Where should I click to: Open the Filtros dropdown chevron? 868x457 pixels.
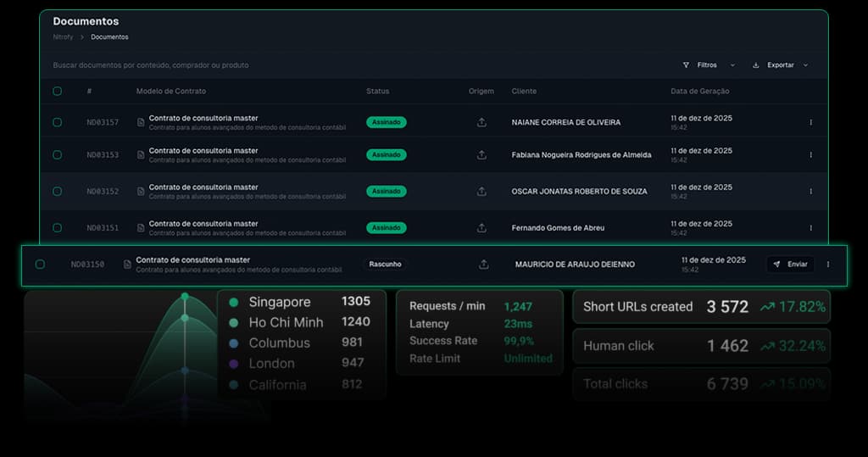point(733,65)
